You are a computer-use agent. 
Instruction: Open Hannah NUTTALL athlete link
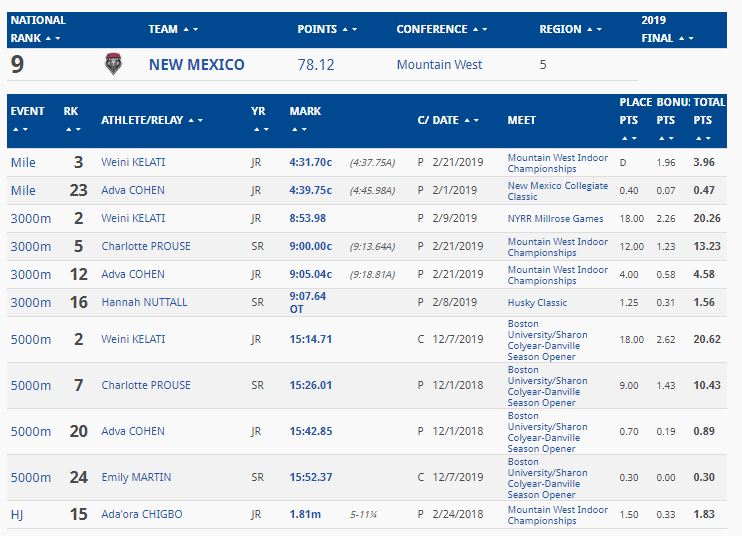point(144,302)
